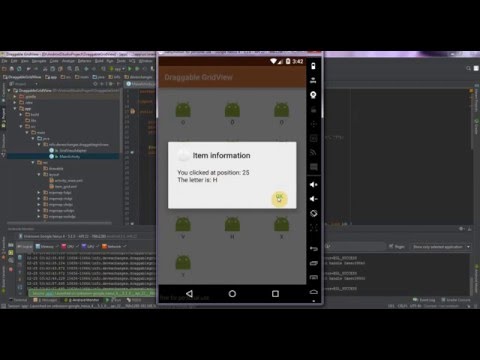Open the Project side tool tab
The height and width of the screenshot is (360, 480).
(4, 118)
